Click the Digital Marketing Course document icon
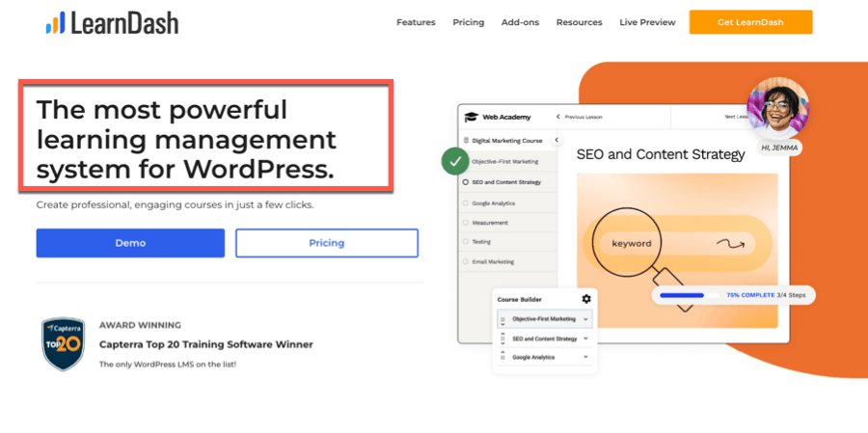This screenshot has width=868, height=433. tap(466, 141)
